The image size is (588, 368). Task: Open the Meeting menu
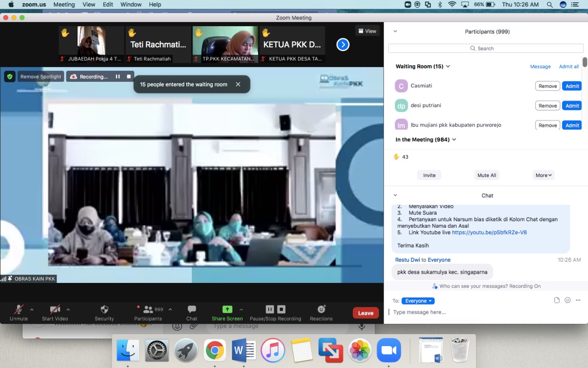pos(64,4)
